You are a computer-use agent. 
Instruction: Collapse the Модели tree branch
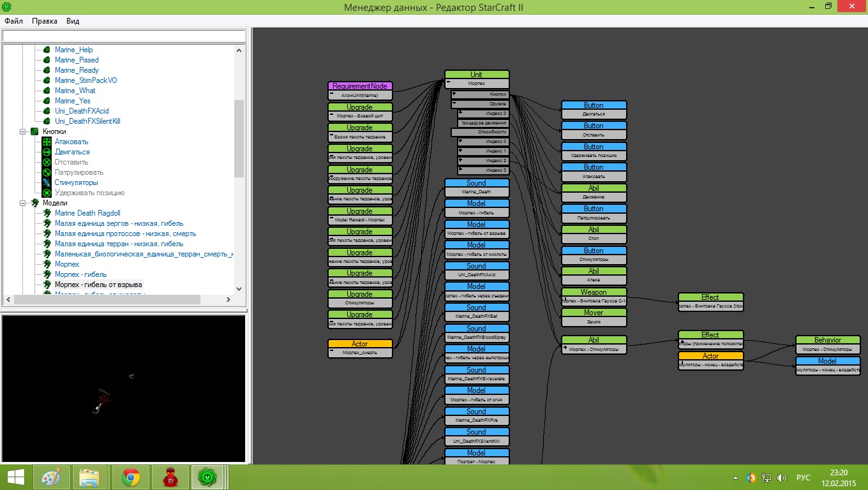[24, 203]
